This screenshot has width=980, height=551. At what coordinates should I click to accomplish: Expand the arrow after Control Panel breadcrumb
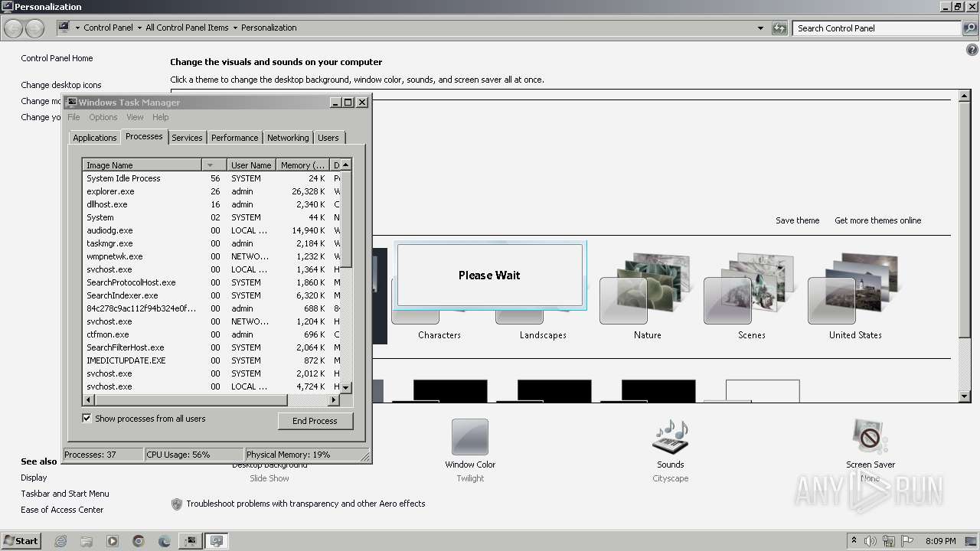point(139,28)
